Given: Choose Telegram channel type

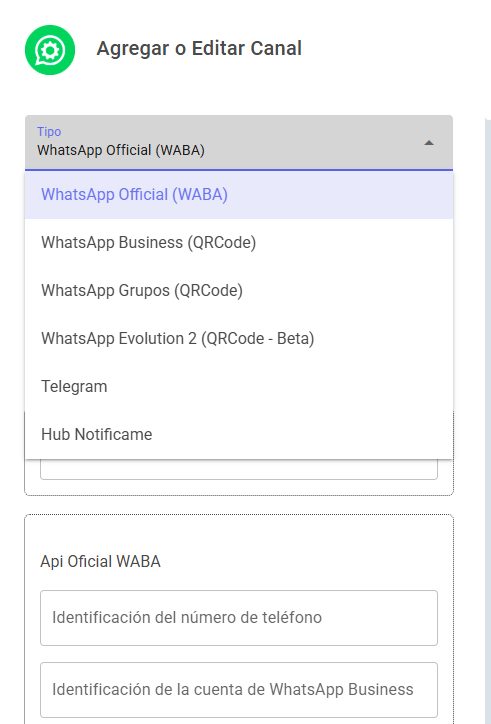Looking at the screenshot, I should tap(239, 387).
